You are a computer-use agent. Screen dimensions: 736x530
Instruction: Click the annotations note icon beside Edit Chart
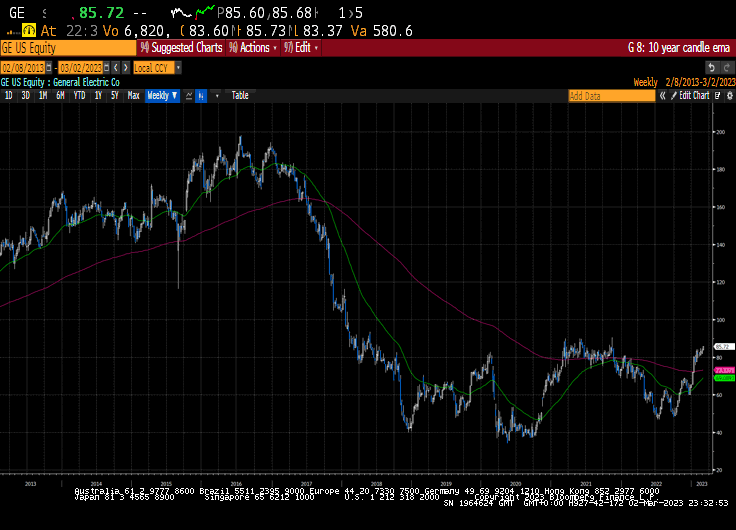[x=718, y=96]
